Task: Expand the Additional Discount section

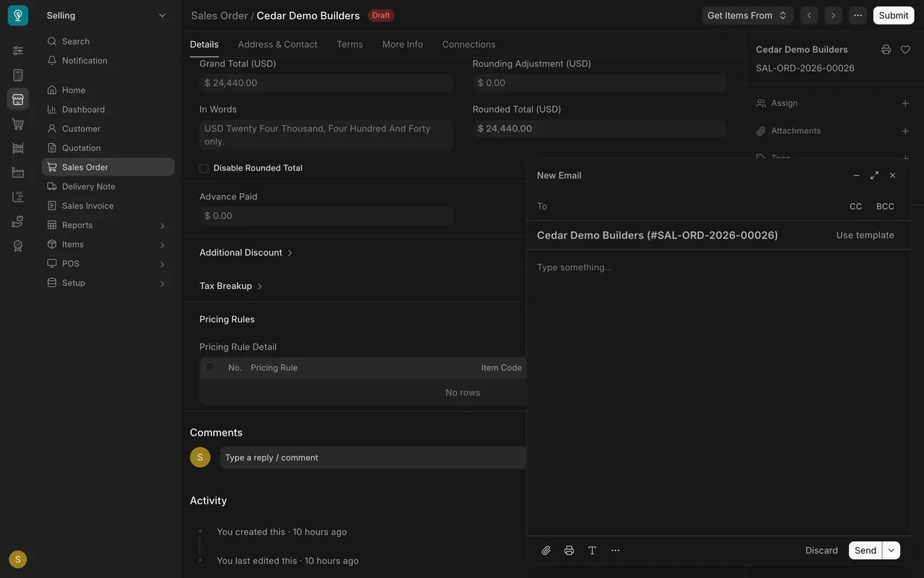Action: click(x=246, y=253)
